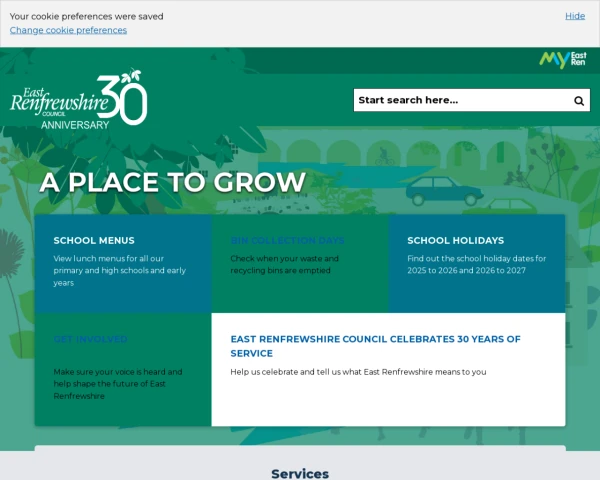Click 'View lunch menus for all our' description
The image size is (600, 480).
click(119, 271)
